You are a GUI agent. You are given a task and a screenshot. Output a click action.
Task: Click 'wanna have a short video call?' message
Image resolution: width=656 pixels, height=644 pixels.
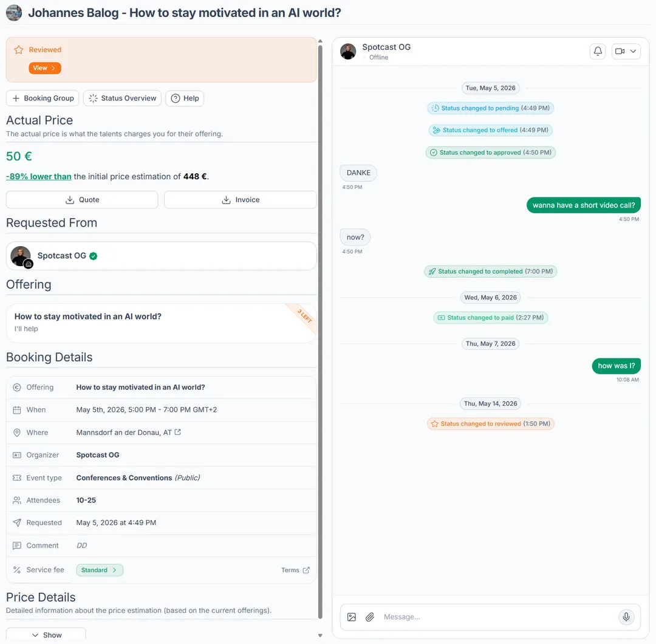[x=584, y=205]
